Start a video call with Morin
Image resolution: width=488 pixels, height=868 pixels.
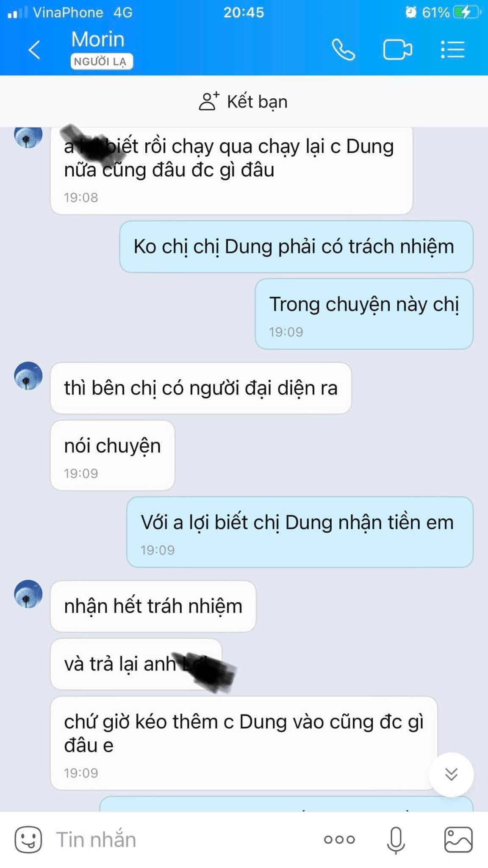(x=397, y=50)
